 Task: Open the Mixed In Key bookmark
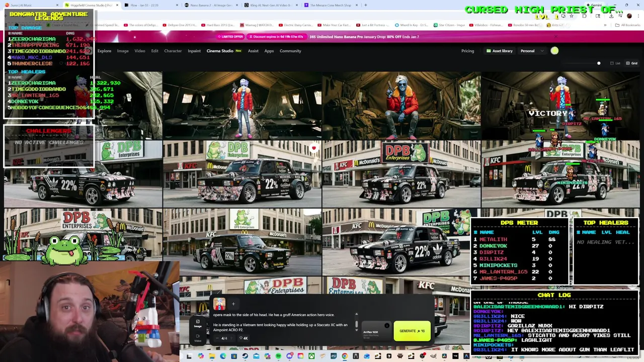click(x=411, y=25)
